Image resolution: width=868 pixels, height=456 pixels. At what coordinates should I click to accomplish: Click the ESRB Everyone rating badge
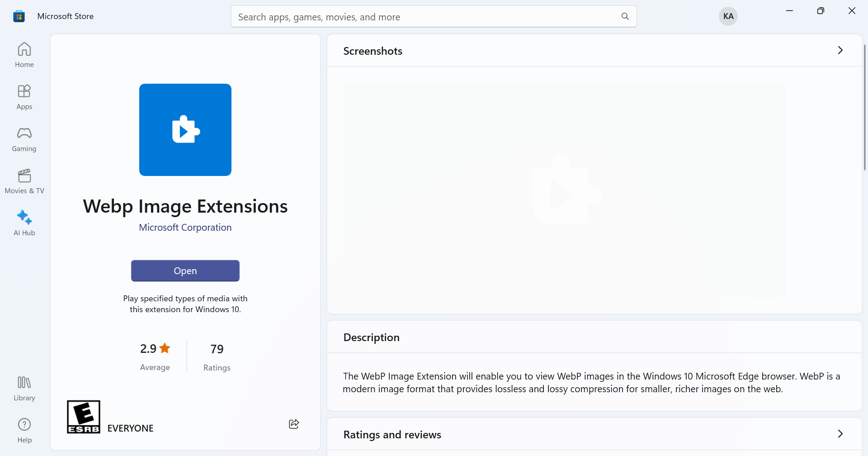point(84,417)
